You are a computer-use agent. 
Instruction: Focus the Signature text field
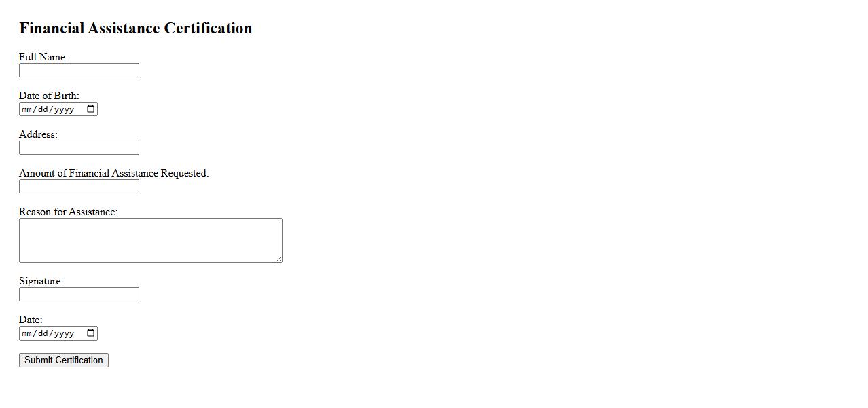[x=79, y=295]
